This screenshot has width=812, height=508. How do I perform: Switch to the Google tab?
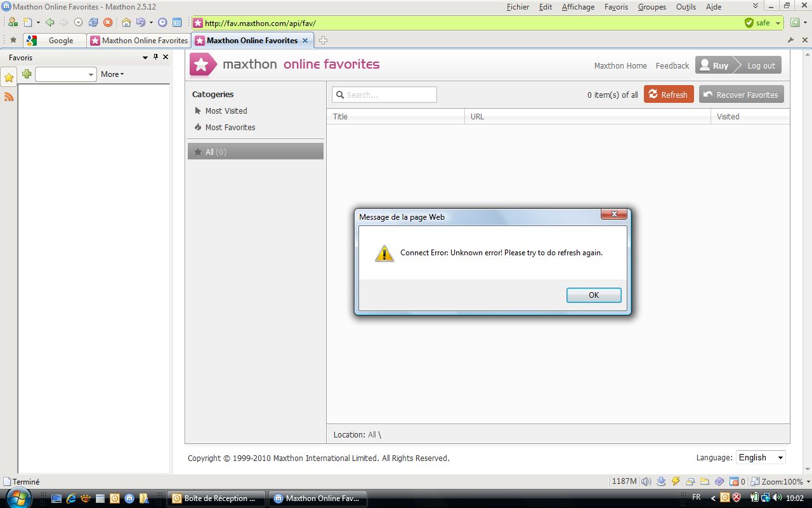pyautogui.click(x=55, y=40)
